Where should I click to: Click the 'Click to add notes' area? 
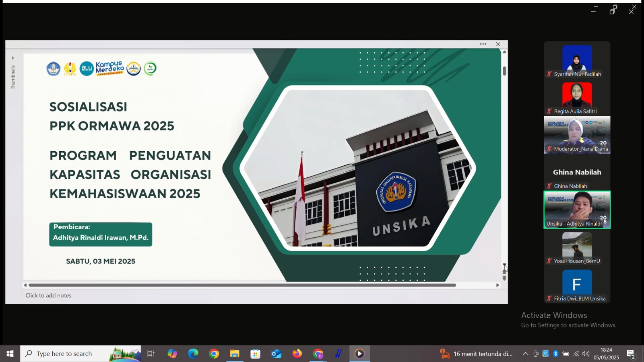48,295
